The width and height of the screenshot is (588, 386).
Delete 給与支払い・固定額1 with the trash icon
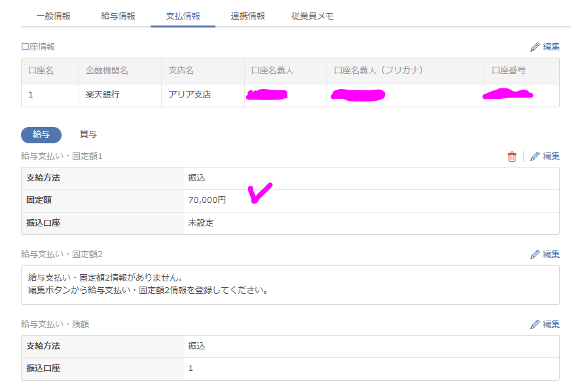(x=512, y=156)
